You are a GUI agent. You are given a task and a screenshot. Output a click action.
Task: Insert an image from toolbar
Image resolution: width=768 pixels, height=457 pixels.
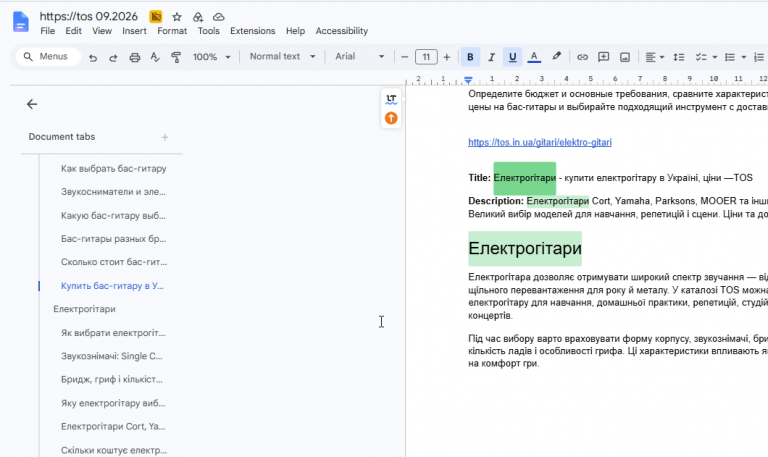click(x=625, y=57)
